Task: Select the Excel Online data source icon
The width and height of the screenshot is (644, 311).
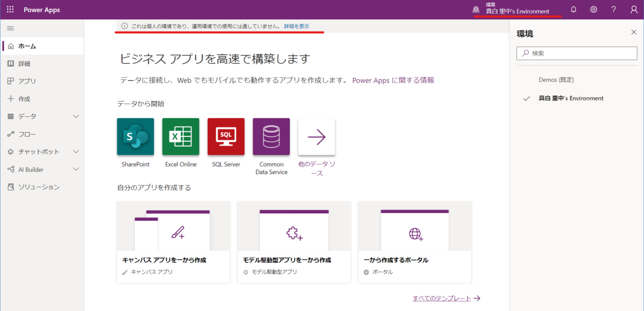Action: [x=180, y=136]
